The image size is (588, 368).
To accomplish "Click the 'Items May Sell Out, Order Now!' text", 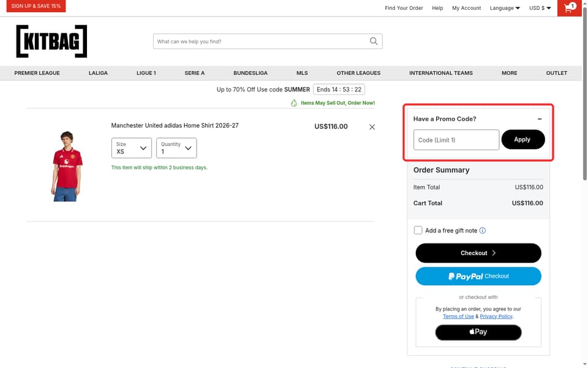I will (x=337, y=103).
